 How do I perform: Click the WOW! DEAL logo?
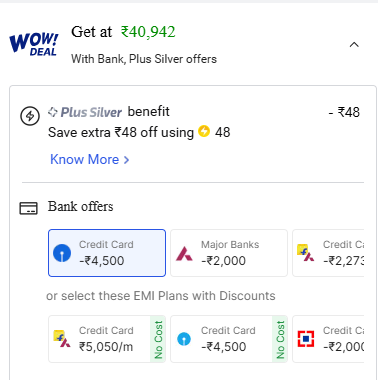click(34, 44)
